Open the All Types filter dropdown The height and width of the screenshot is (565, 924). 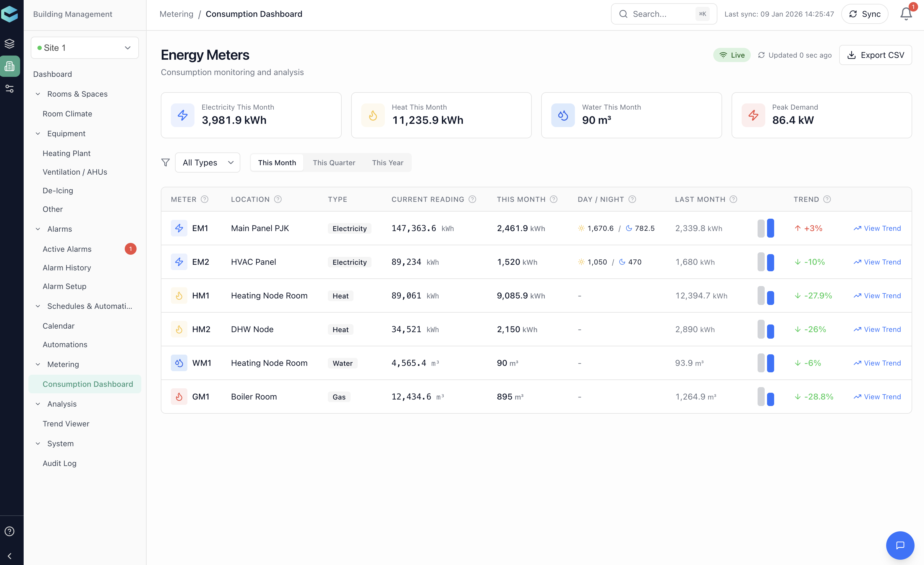pos(208,162)
